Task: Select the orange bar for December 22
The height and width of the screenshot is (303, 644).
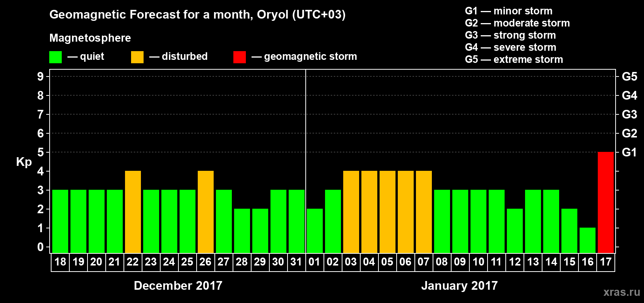Action: 133,212
